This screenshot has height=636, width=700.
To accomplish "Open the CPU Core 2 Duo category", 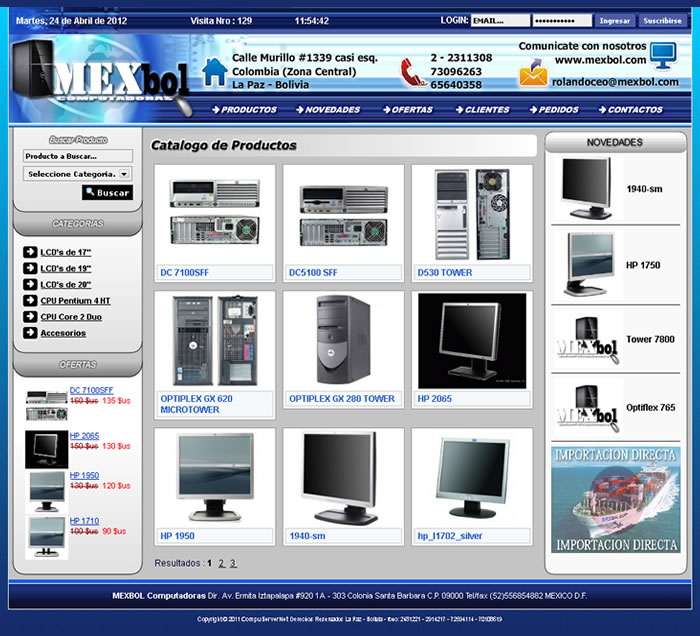I will [x=71, y=317].
